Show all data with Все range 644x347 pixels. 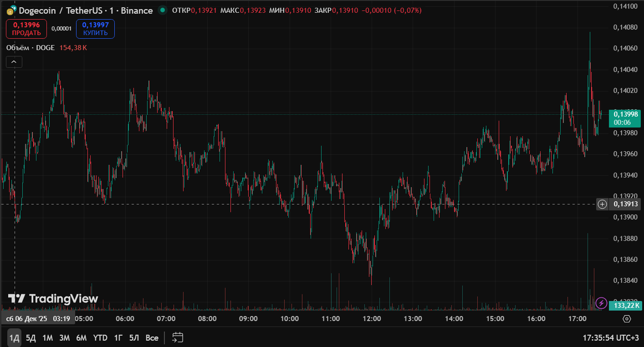point(152,338)
